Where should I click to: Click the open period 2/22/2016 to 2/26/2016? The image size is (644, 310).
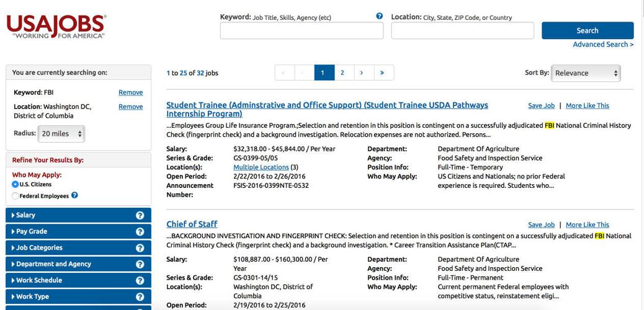click(269, 177)
